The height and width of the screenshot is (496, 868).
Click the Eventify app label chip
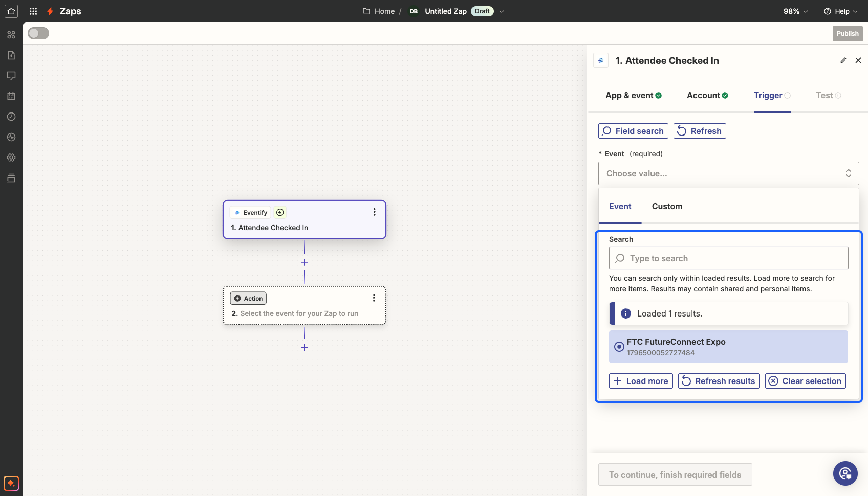pyautogui.click(x=250, y=212)
